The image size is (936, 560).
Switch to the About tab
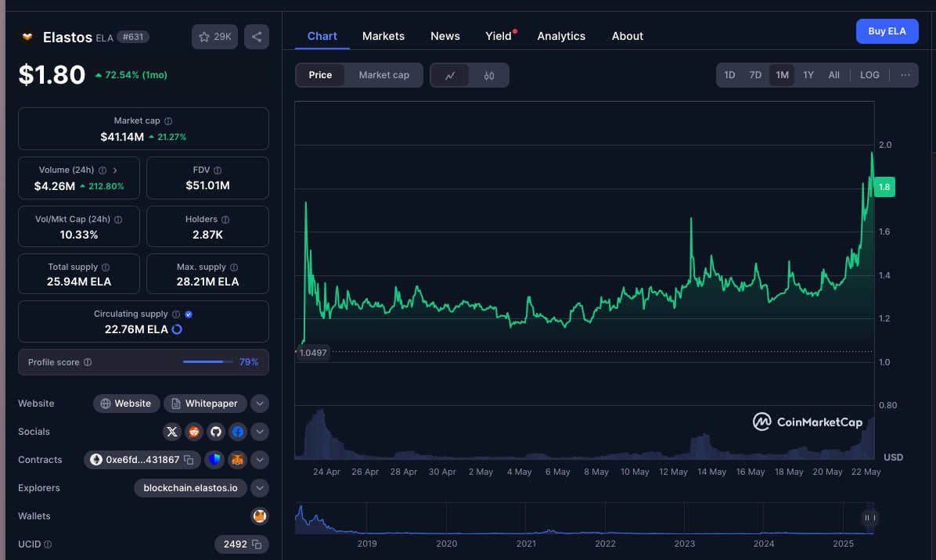pyautogui.click(x=628, y=37)
